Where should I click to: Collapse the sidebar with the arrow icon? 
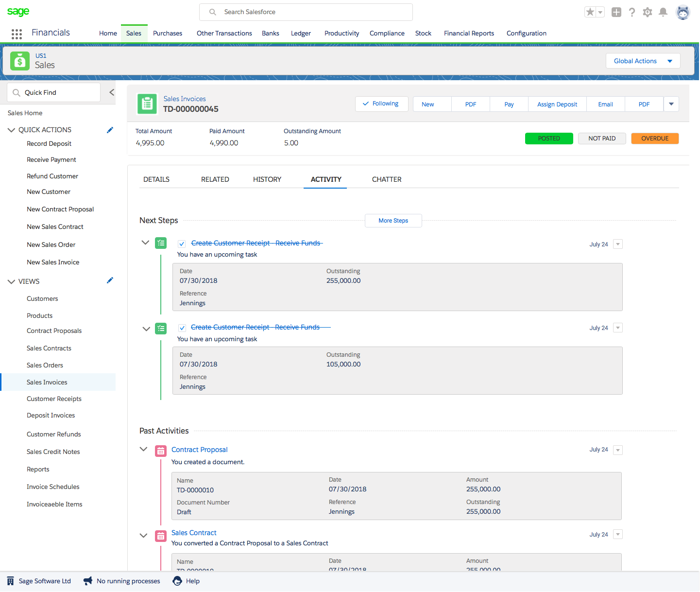click(x=112, y=92)
